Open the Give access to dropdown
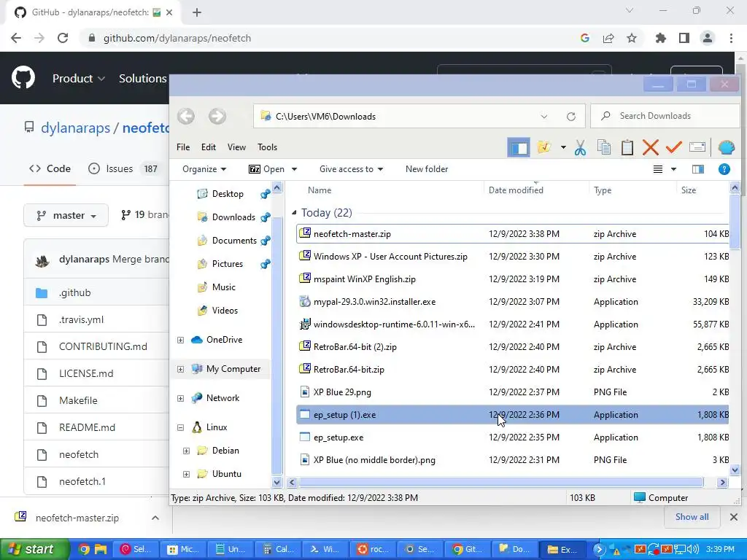 coord(351,169)
